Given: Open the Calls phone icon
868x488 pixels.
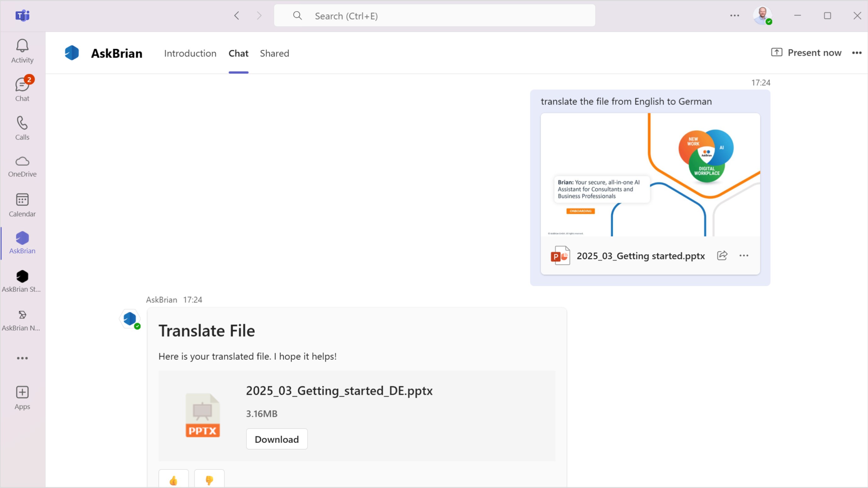Looking at the screenshot, I should coord(22,128).
